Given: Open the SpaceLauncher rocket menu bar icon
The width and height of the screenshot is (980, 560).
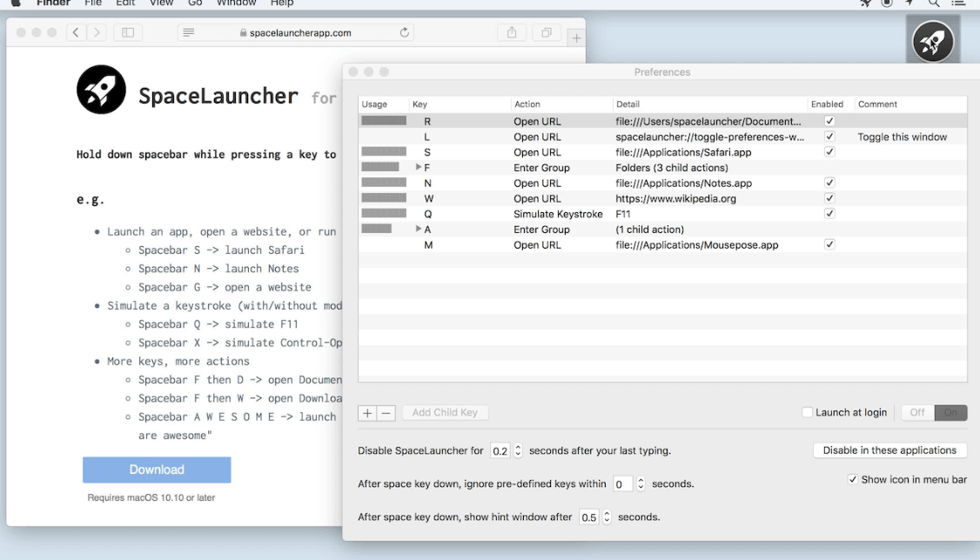Looking at the screenshot, I should click(x=866, y=3).
